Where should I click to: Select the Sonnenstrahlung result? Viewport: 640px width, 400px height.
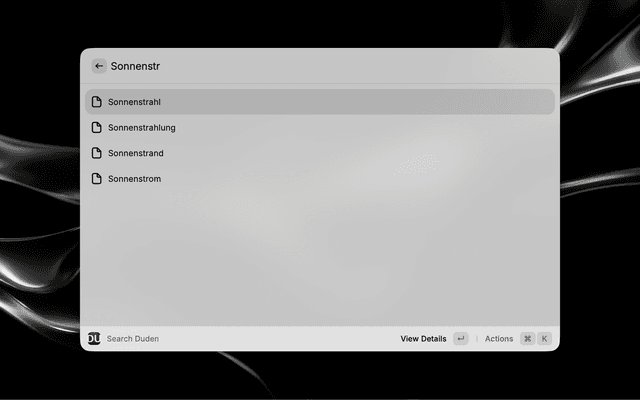click(320, 127)
